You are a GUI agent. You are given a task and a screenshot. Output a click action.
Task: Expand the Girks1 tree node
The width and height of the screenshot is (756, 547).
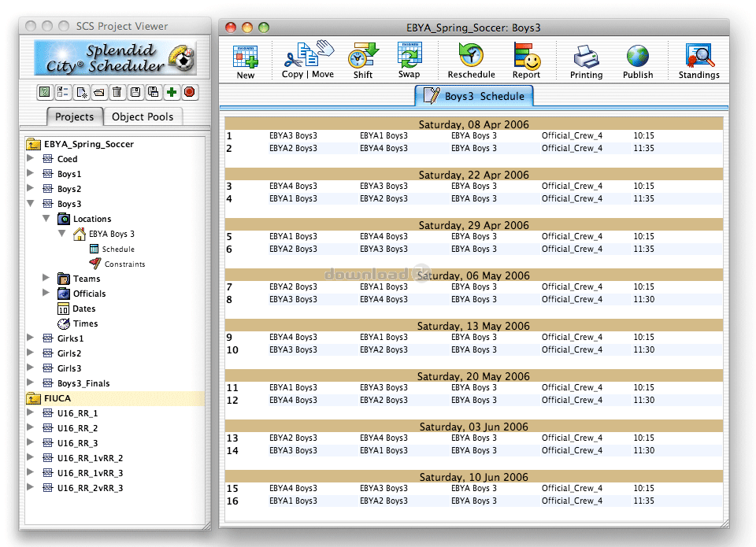(x=30, y=338)
